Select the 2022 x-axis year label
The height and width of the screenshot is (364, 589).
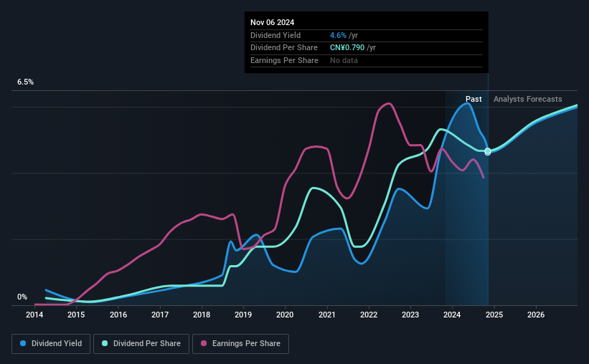pyautogui.click(x=369, y=315)
